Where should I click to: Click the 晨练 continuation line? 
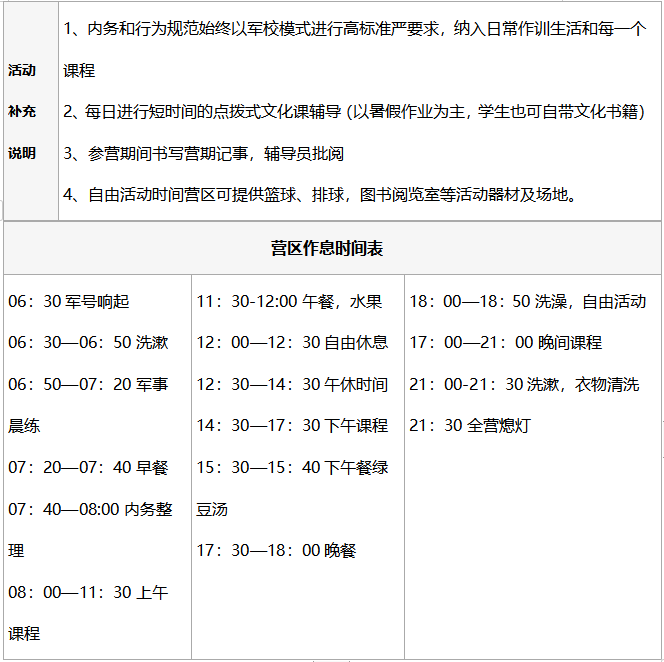[x=24, y=426]
